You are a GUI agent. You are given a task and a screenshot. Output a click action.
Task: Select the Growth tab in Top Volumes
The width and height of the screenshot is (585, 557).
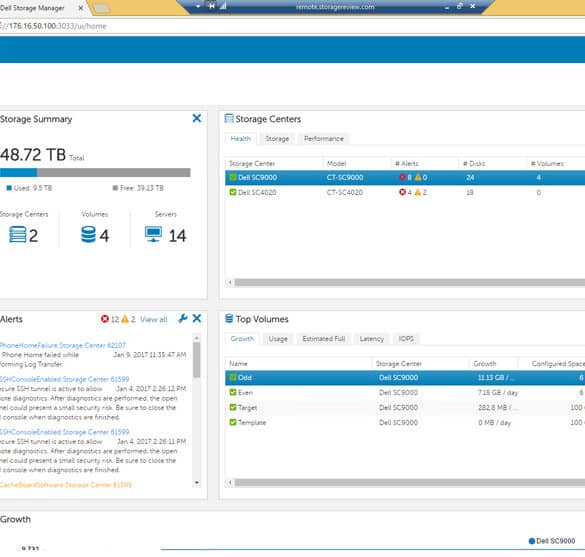pos(242,339)
